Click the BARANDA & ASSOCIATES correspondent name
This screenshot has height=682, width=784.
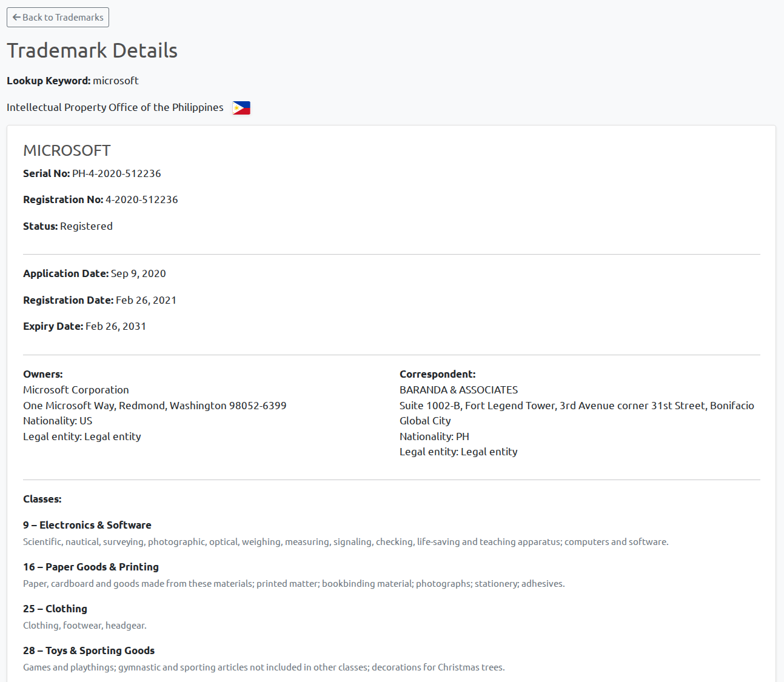pos(458,390)
